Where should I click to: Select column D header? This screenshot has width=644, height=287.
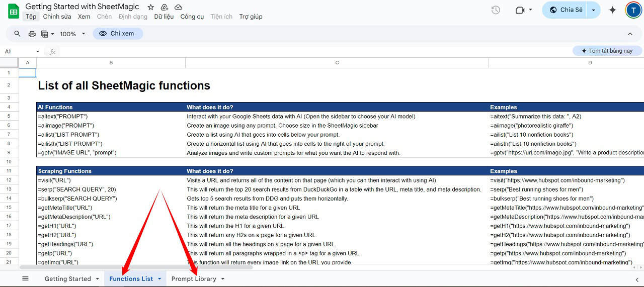tap(590, 63)
